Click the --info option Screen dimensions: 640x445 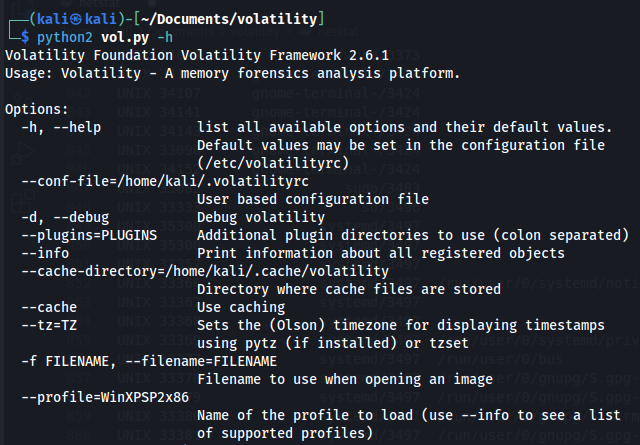45,253
